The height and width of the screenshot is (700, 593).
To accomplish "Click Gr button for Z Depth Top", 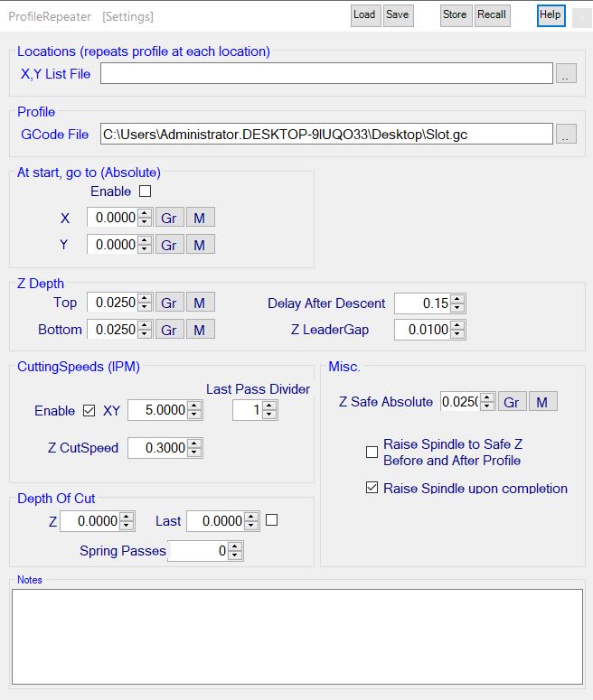I will [x=169, y=303].
